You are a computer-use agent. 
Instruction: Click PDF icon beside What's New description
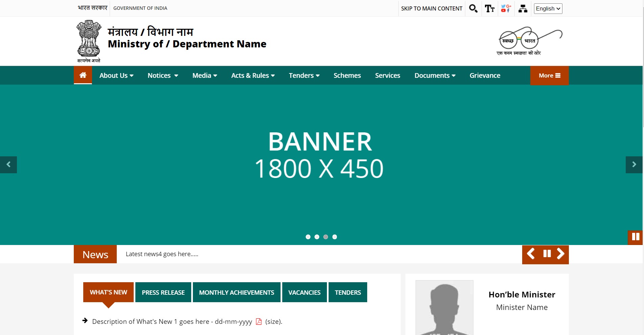(259, 321)
